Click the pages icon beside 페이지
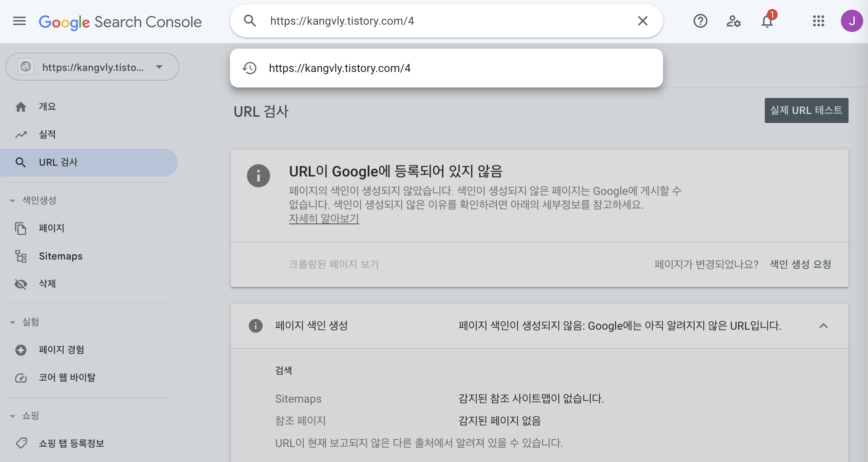 pos(21,228)
